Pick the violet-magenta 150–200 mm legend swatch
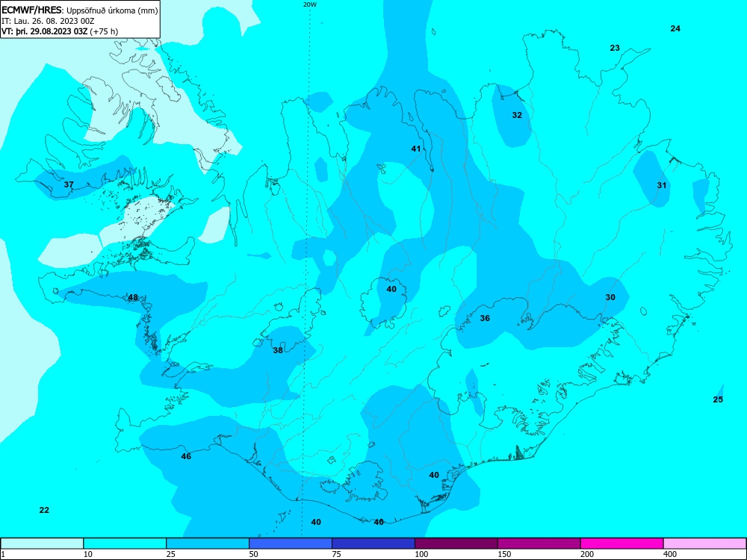Viewport: 747px width, 560px height. [539, 544]
